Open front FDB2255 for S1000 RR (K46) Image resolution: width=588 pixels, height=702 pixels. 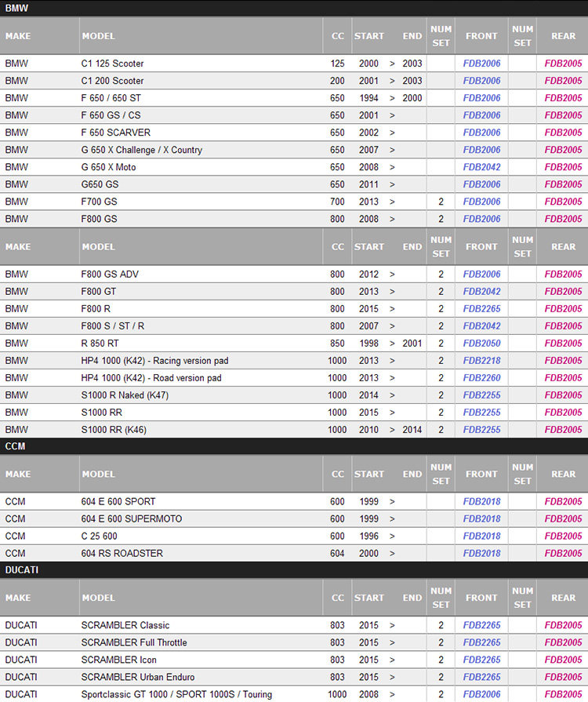481,430
